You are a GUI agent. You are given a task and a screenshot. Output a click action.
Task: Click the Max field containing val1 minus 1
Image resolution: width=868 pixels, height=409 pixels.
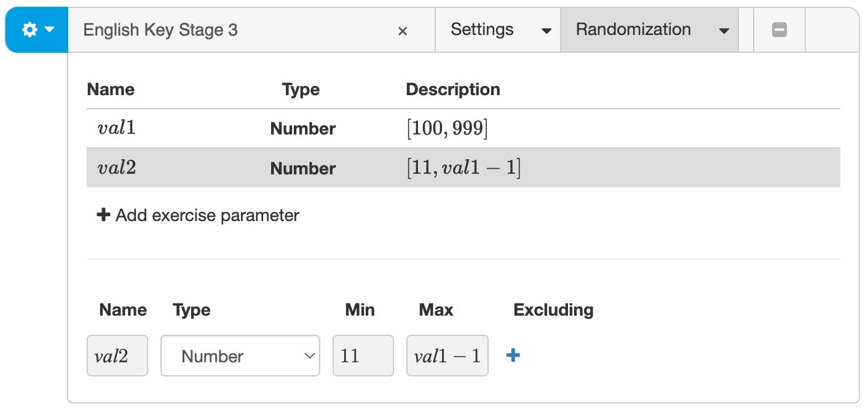(x=447, y=355)
